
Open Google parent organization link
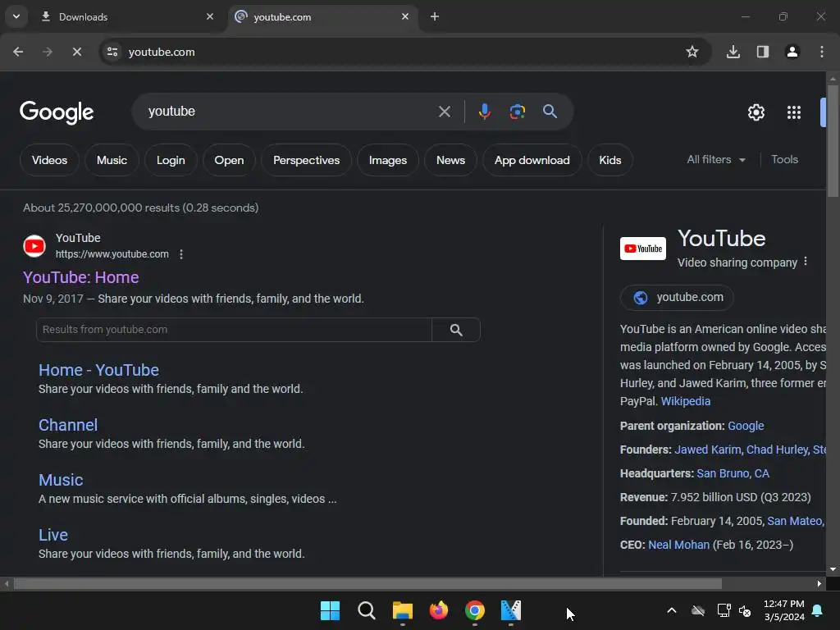[x=746, y=426]
